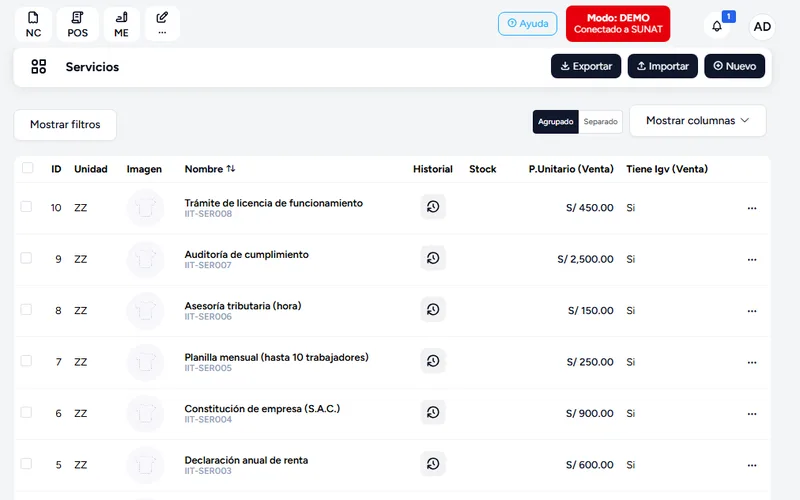This screenshot has width=800, height=500.
Task: Open the service named Trámite de licencia de funcionamiento
Action: point(273,203)
